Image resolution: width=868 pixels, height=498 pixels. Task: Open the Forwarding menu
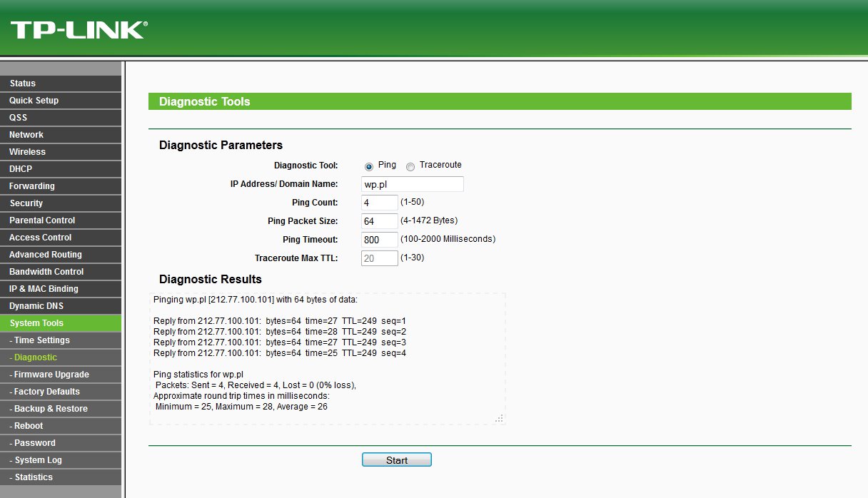61,186
